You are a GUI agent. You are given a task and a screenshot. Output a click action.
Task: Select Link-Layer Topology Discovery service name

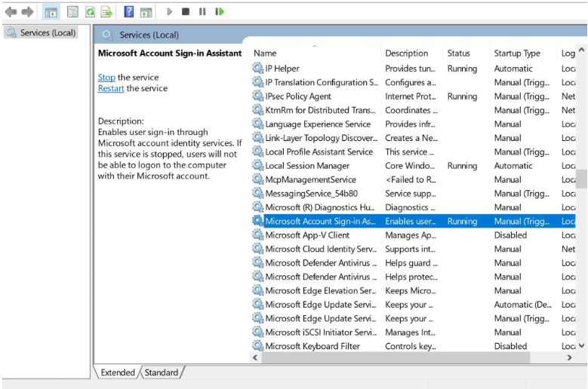322,138
